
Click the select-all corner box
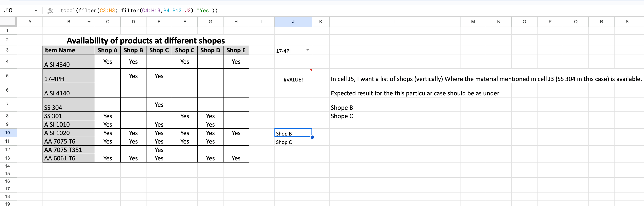pyautogui.click(x=8, y=22)
